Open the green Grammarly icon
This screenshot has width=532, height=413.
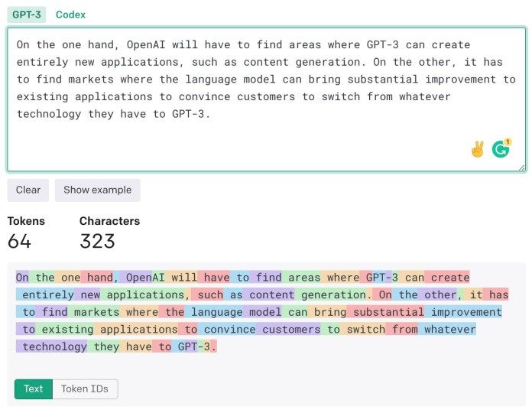click(501, 148)
